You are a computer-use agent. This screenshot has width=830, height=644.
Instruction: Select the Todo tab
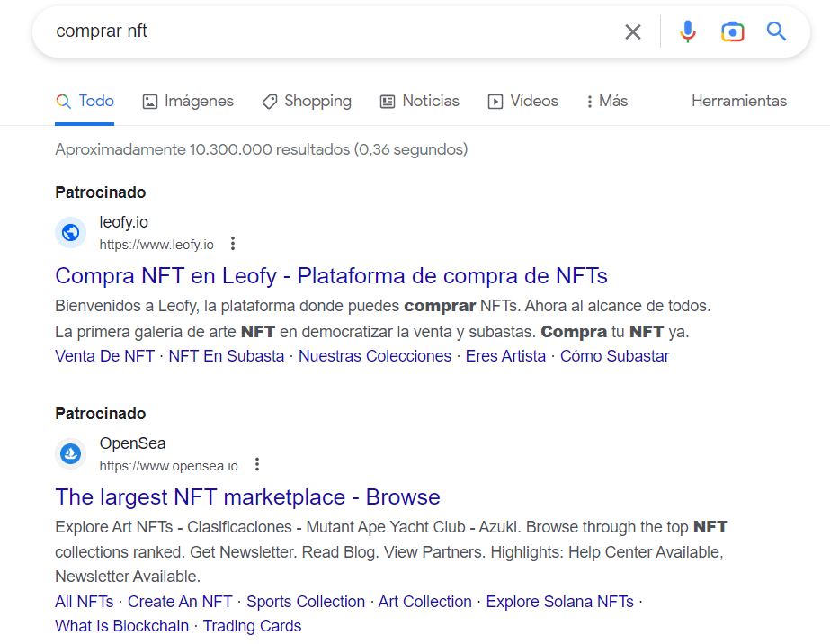tap(85, 101)
